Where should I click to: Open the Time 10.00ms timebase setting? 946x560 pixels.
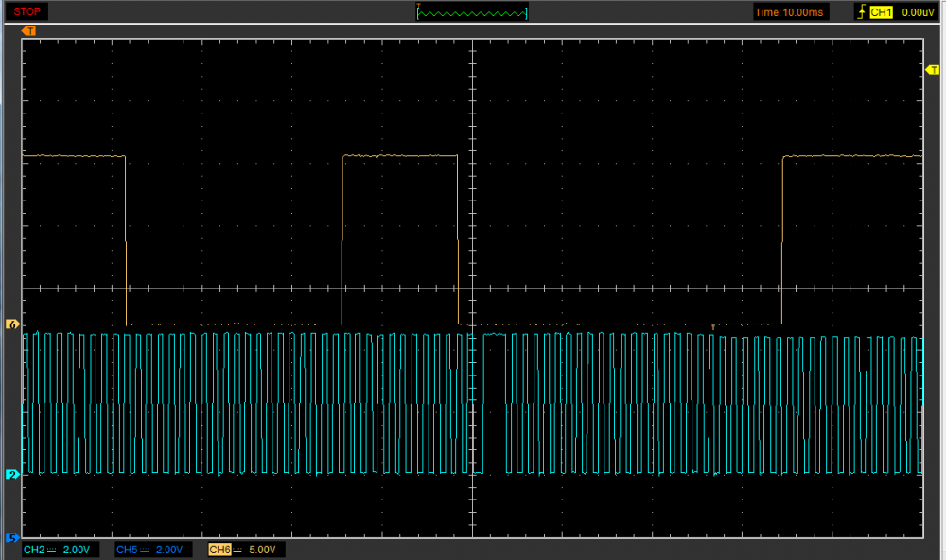tap(791, 12)
